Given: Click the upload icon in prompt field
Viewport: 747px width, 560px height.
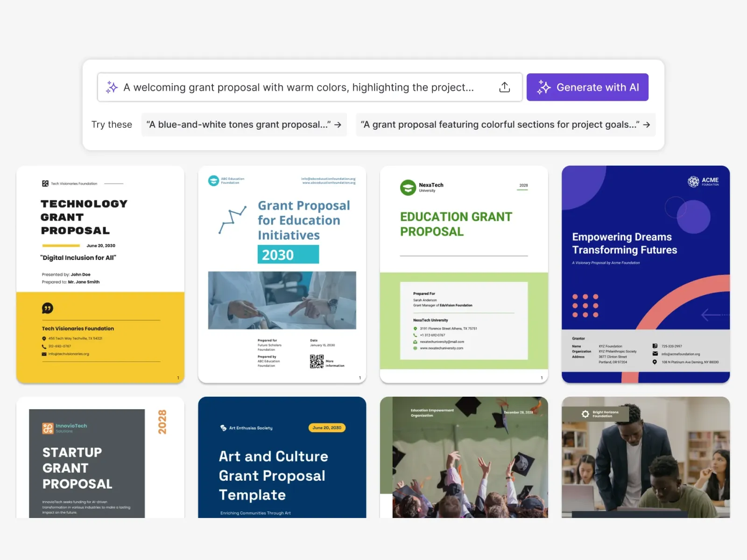Looking at the screenshot, I should click(x=504, y=87).
